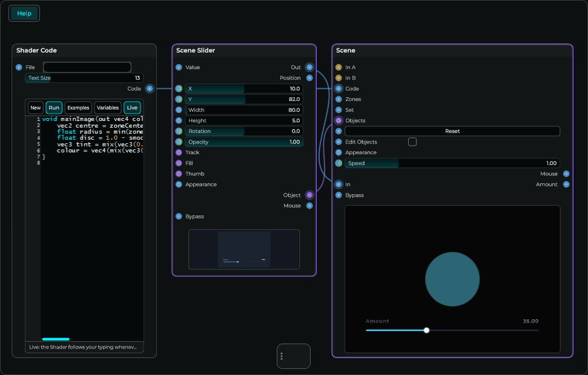Reset the Scene objects
Image resolution: width=588 pixels, height=375 pixels.
pyautogui.click(x=452, y=131)
